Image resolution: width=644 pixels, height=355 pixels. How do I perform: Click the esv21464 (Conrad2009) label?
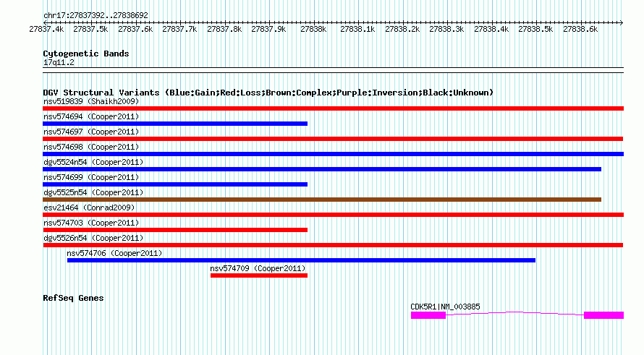(x=89, y=208)
